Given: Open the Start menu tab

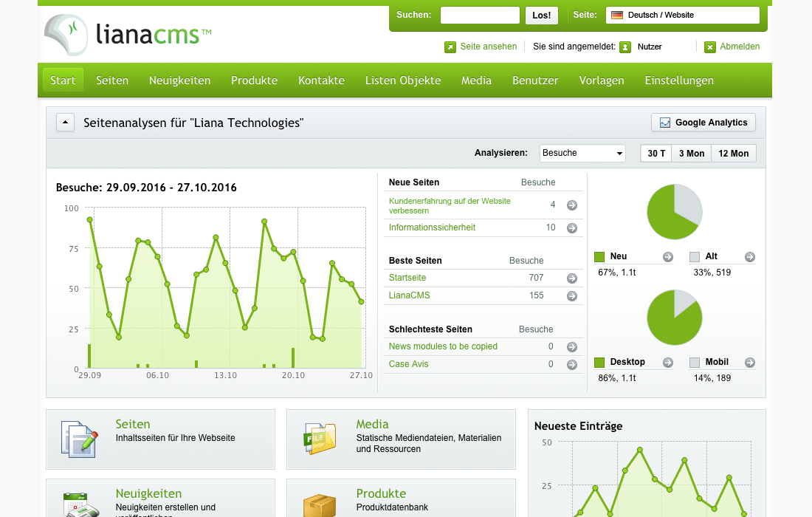Looking at the screenshot, I should pos(63,81).
